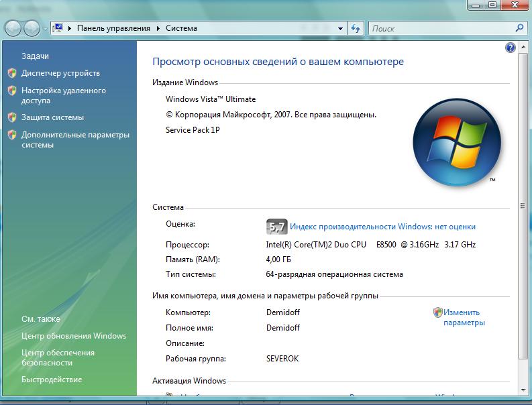Viewport: 532px width, 405px height.
Task: Click shield icon next to Изменить параметры
Action: coord(437,312)
